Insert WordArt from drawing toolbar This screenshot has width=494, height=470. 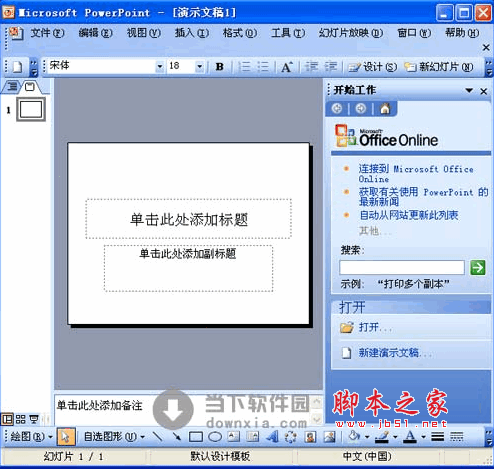(x=272, y=436)
